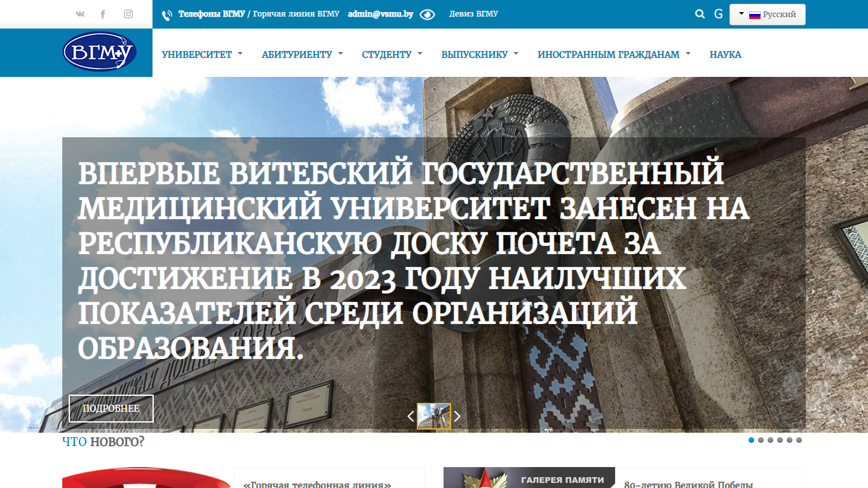Screen dimensions: 868x488
Task: Open the Instagram profile icon
Action: click(128, 14)
